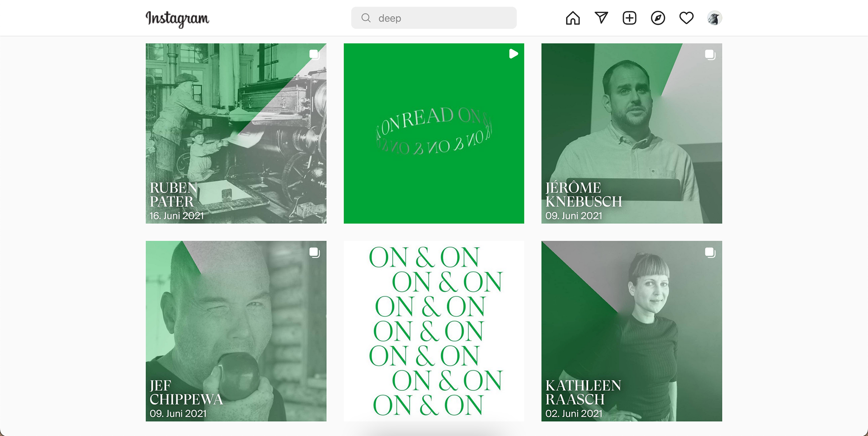
Task: Click carousel badge on Kathleen Raasch post
Action: click(x=710, y=253)
